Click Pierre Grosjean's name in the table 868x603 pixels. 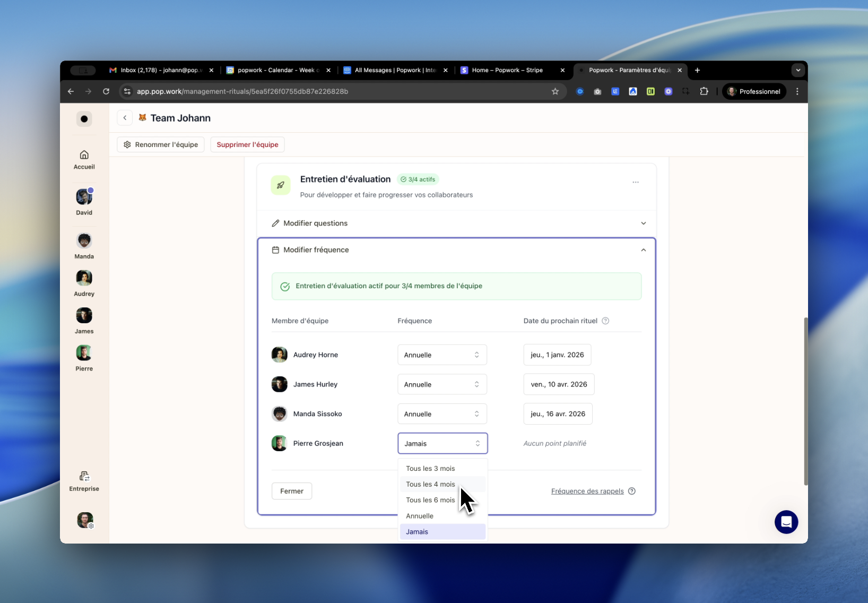pyautogui.click(x=318, y=443)
